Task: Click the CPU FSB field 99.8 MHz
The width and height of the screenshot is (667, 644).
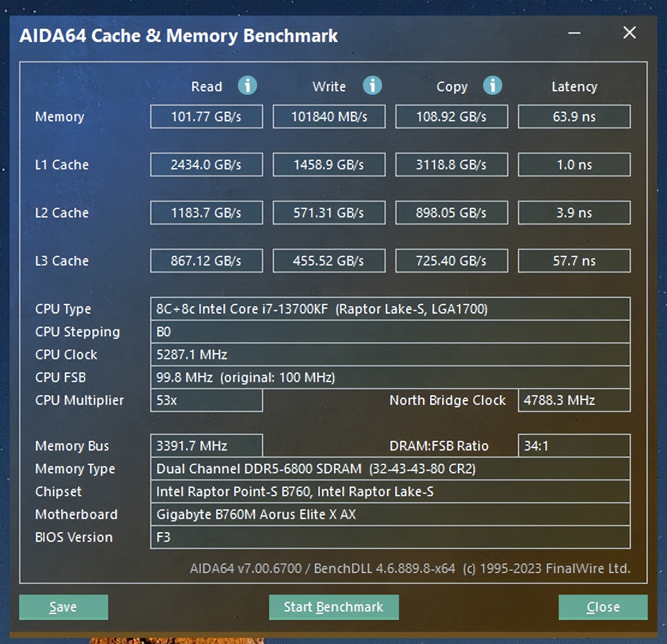Action: pyautogui.click(x=391, y=378)
